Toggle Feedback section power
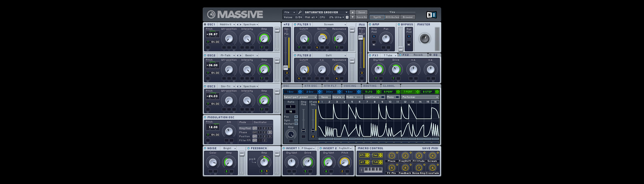This screenshot has width=644, height=184. pos(249,148)
